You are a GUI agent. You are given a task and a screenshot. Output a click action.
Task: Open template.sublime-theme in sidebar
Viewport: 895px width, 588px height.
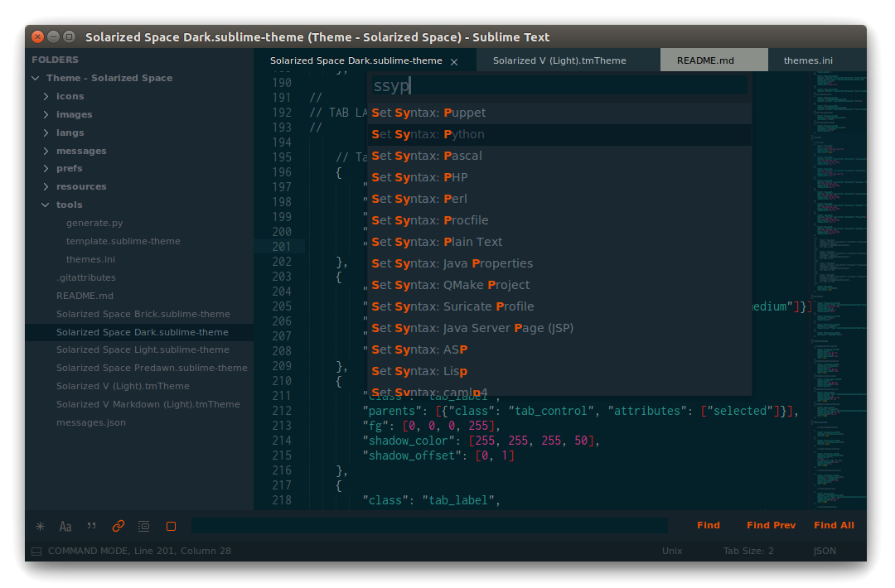click(123, 241)
